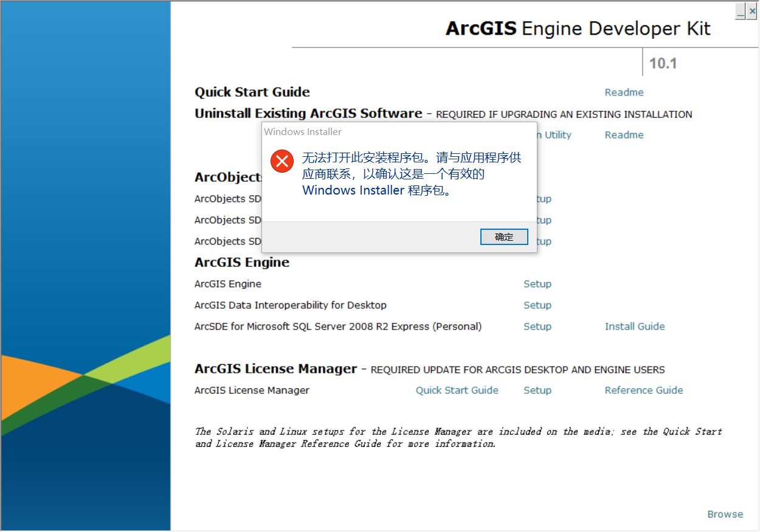The height and width of the screenshot is (532, 760).
Task: Open the Readme link under Uninstall Existing ArcGIS Software
Action: 624,135
